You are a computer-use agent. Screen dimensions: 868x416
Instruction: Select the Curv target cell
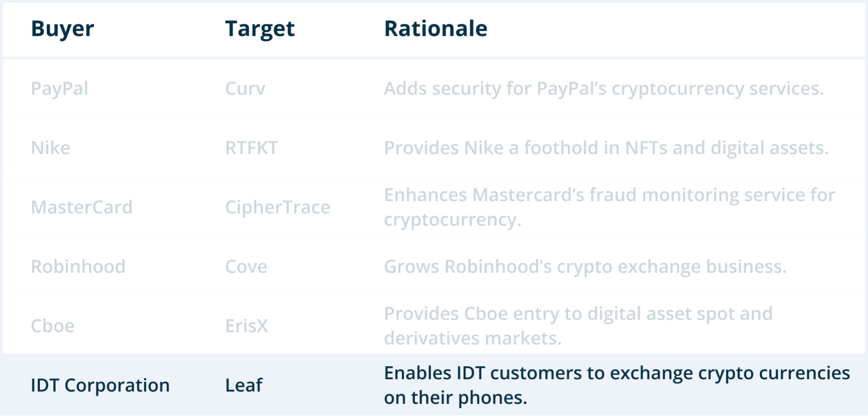pos(245,89)
